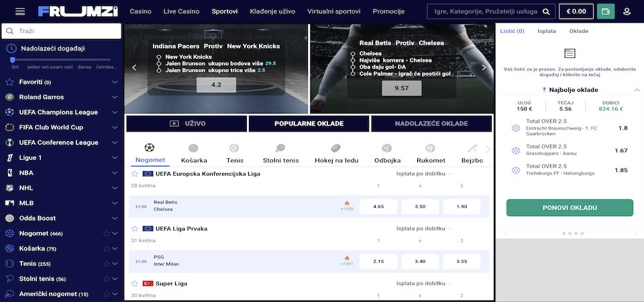Expand the Favoriti section chevron
This screenshot has height=302, width=644.
pyautogui.click(x=115, y=82)
